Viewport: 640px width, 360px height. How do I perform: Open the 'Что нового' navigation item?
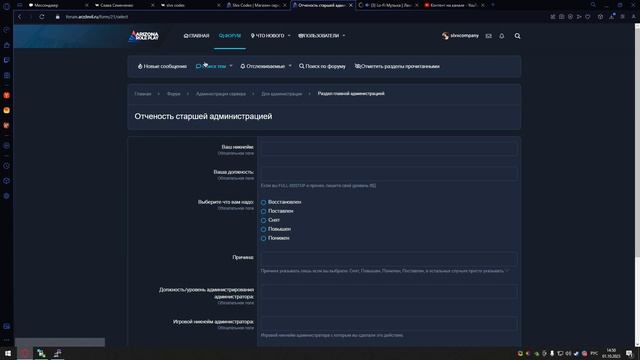267,36
